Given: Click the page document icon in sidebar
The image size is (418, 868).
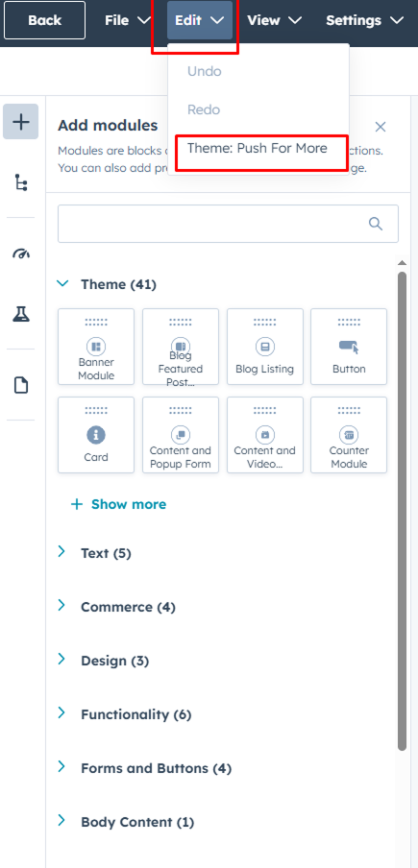Looking at the screenshot, I should [x=20, y=385].
